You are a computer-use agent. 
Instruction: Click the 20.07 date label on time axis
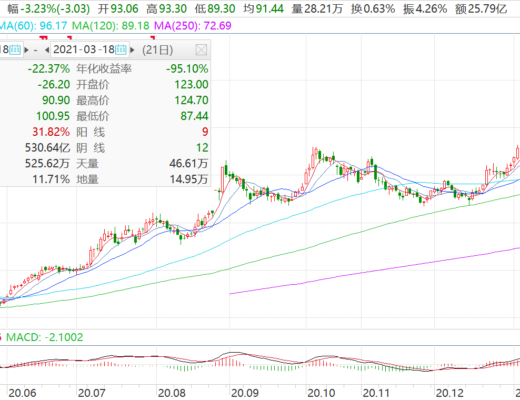[x=92, y=393]
